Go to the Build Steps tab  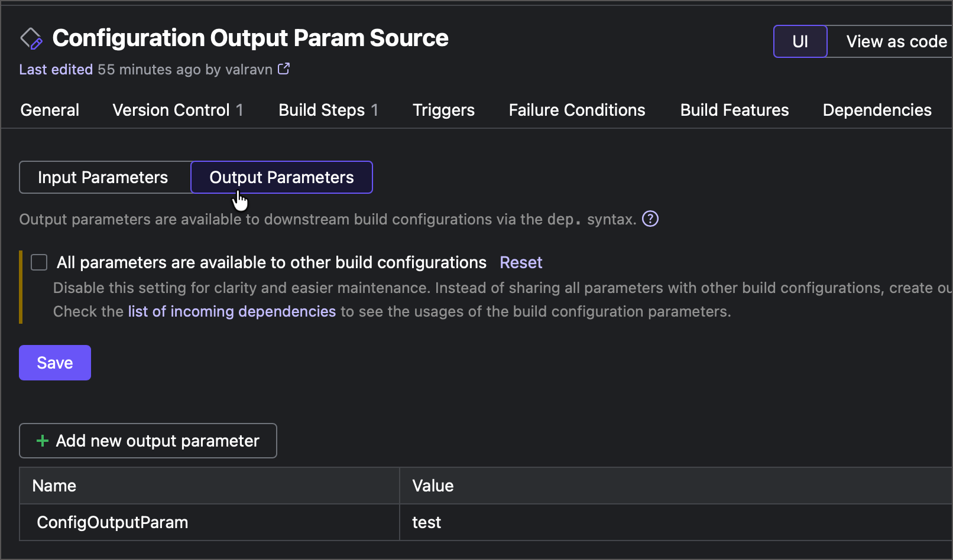328,110
